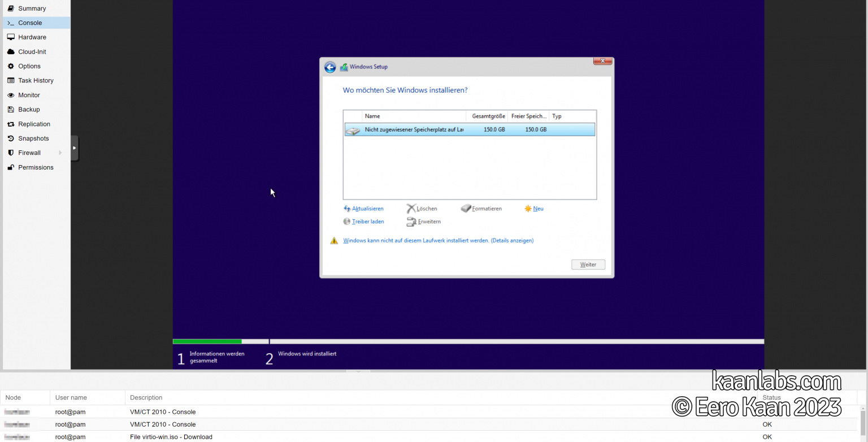Viewport: 868px width, 442px height.
Task: Click the blue back arrow in Windows Setup
Action: 330,67
